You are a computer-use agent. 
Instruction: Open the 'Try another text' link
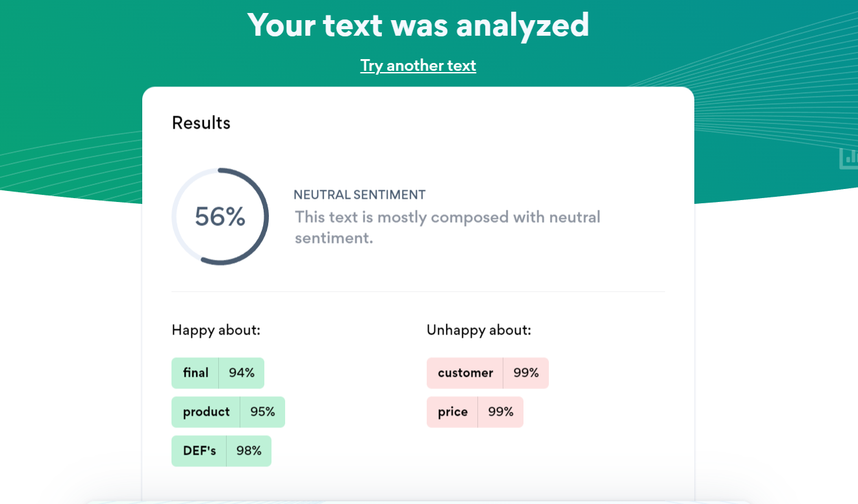[x=418, y=65]
